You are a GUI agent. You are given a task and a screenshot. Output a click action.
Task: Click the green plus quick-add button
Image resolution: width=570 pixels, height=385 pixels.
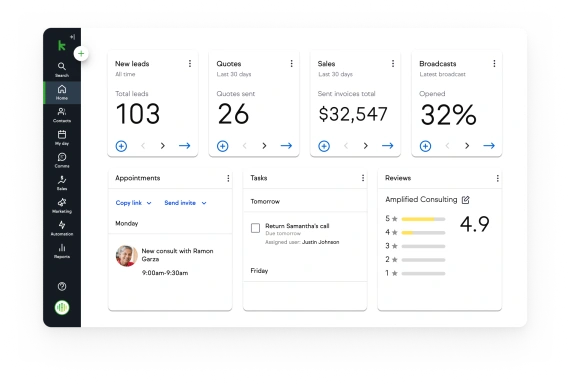point(81,54)
